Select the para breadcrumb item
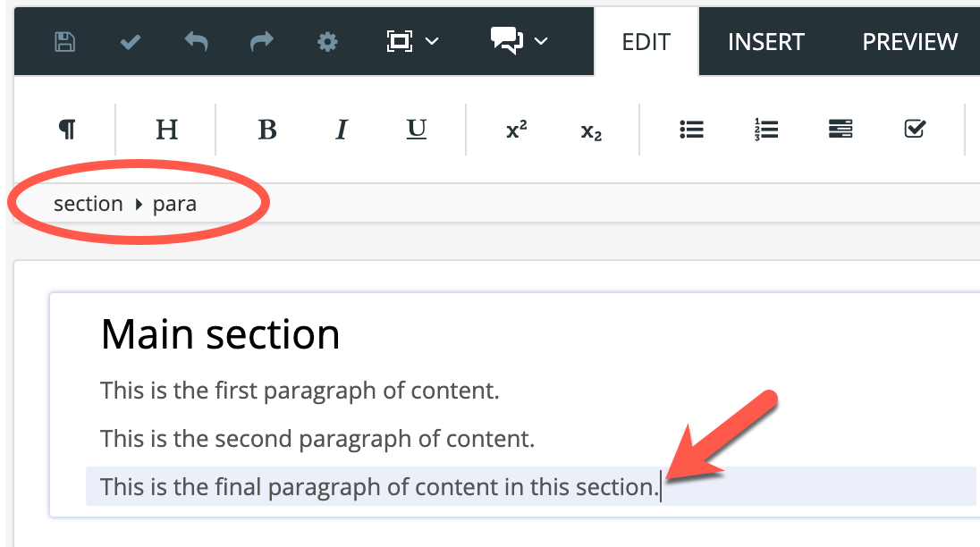 click(x=176, y=203)
